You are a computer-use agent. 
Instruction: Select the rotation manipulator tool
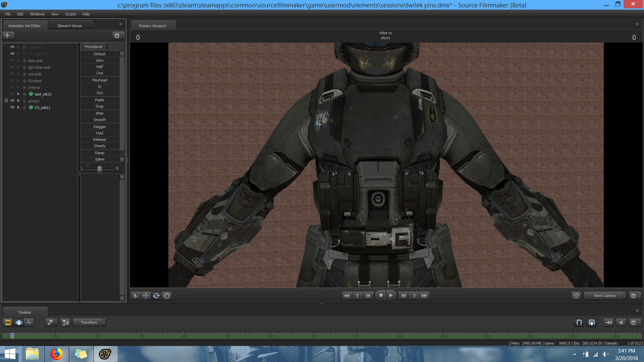tap(156, 296)
